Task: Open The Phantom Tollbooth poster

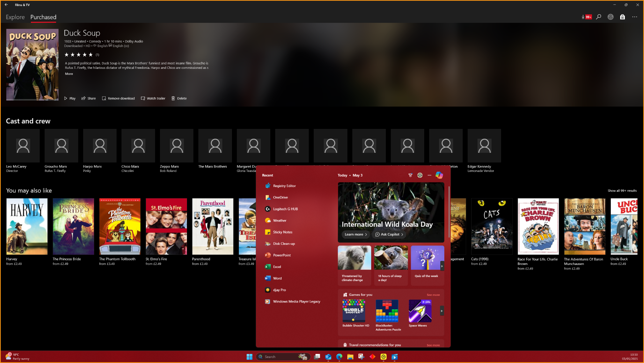Action: tap(120, 226)
